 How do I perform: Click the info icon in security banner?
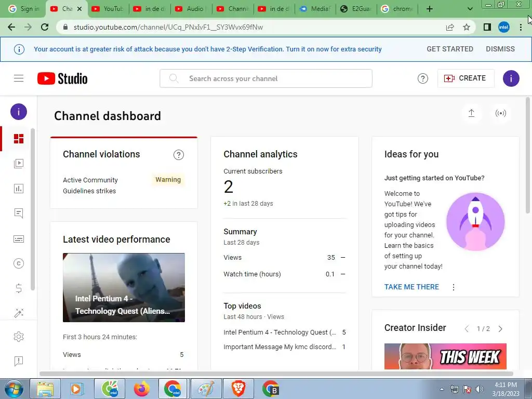click(x=19, y=49)
